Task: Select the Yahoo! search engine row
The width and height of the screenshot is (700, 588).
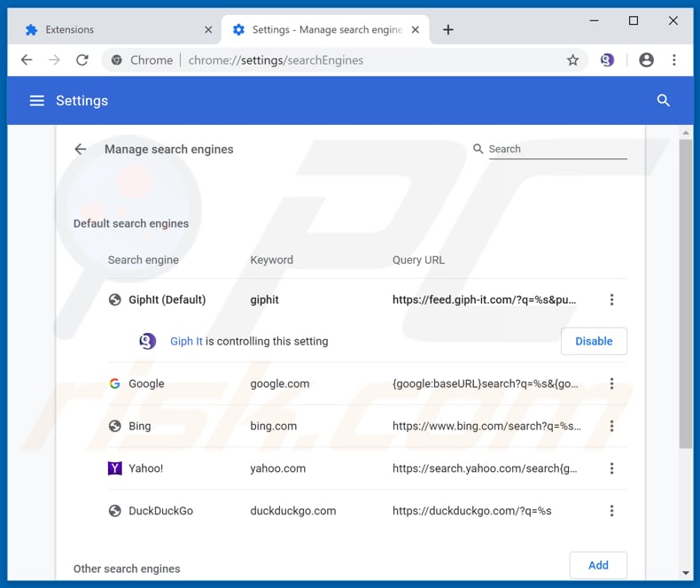Action: coord(367,468)
